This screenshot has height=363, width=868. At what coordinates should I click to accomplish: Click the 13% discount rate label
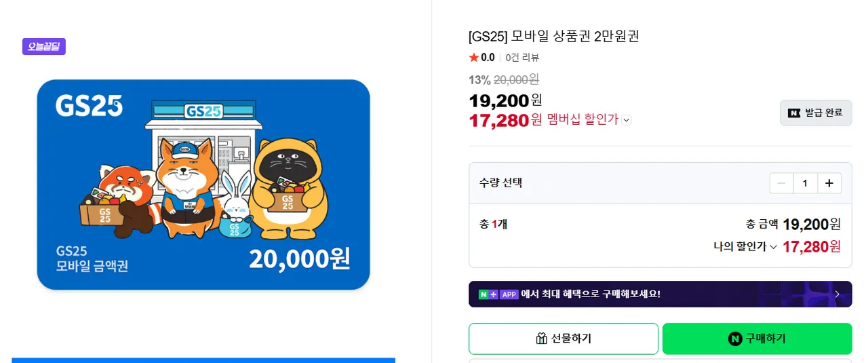[x=479, y=80]
